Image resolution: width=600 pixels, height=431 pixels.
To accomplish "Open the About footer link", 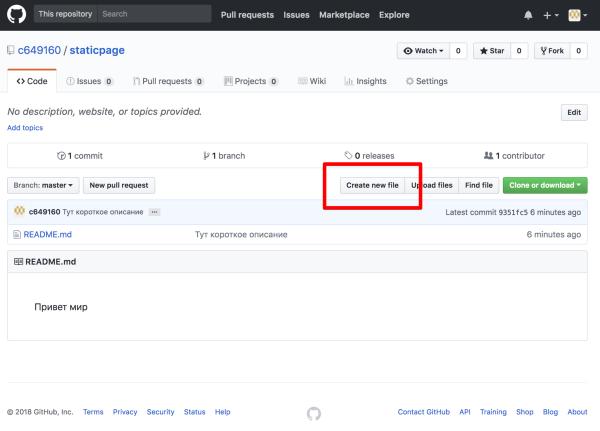I will coord(577,412).
